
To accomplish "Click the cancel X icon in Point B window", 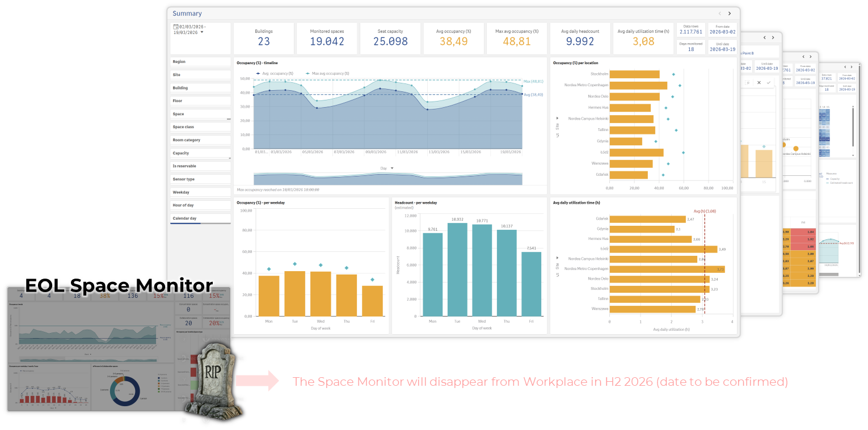I will point(759,82).
